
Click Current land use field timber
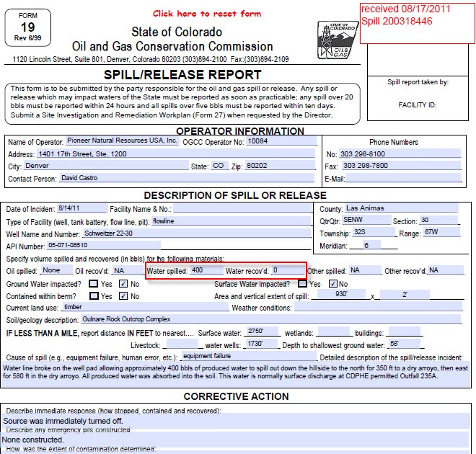coord(146,306)
